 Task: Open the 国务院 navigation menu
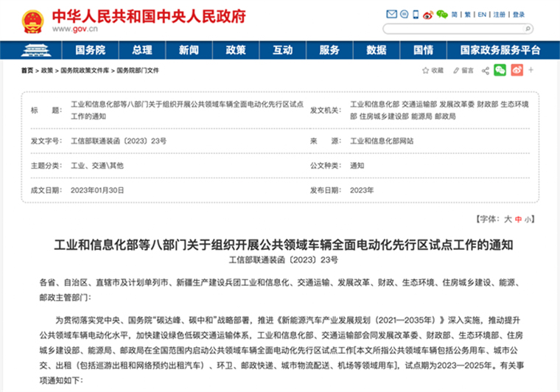[x=90, y=50]
